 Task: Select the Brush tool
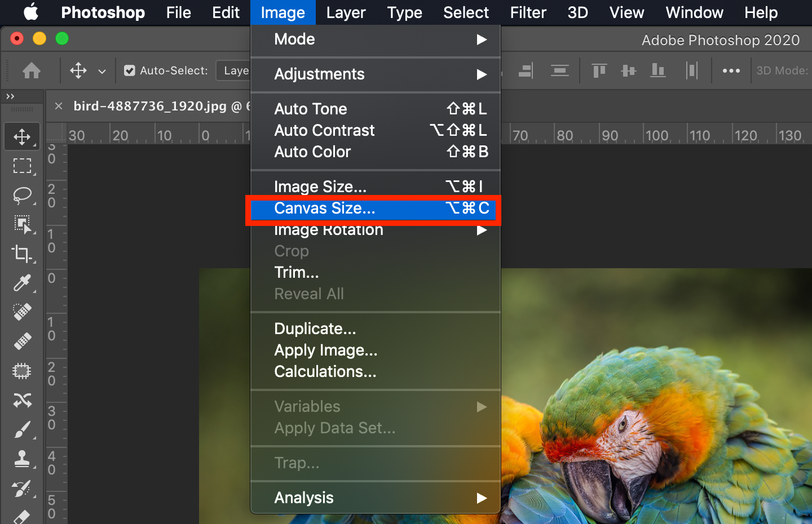click(x=22, y=429)
